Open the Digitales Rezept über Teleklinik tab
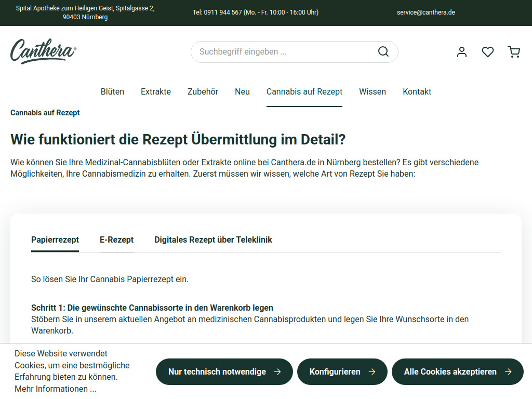This screenshot has height=399, width=532. [x=213, y=240]
